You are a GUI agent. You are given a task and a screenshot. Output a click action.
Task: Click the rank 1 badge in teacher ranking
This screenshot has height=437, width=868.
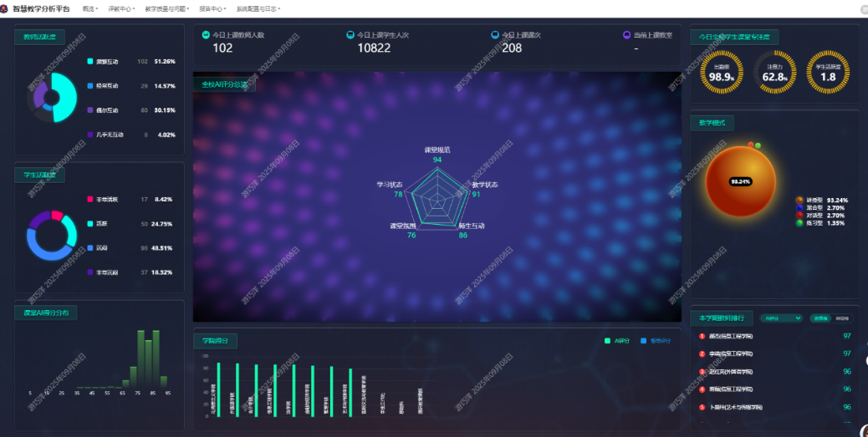tap(702, 336)
